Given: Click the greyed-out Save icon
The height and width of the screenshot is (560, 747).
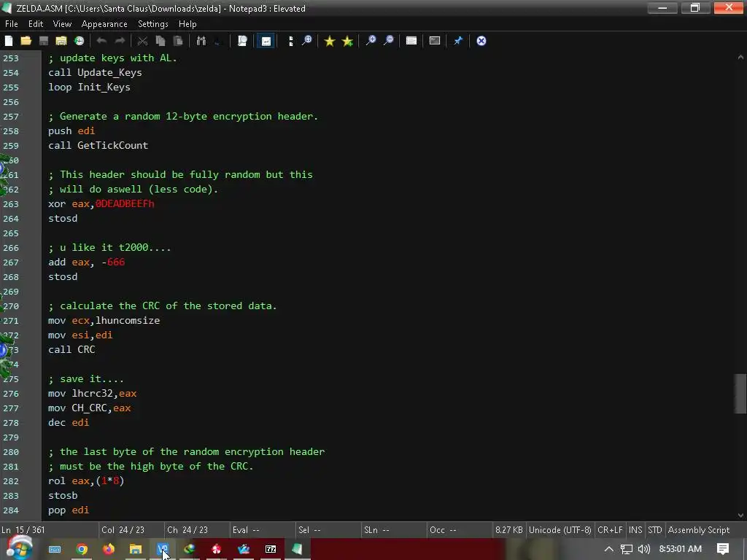Looking at the screenshot, I should coord(43,41).
